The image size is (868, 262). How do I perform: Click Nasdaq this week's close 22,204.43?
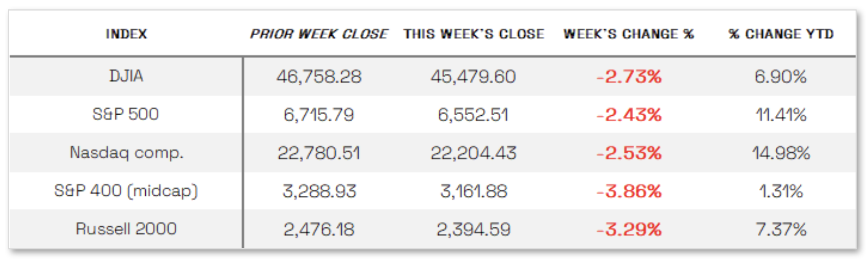point(473,153)
